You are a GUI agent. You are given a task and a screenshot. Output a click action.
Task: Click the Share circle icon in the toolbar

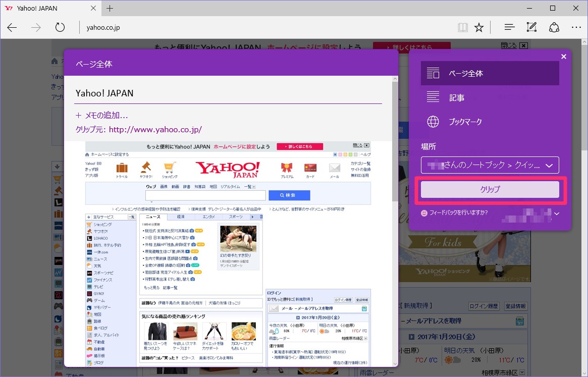click(x=554, y=27)
